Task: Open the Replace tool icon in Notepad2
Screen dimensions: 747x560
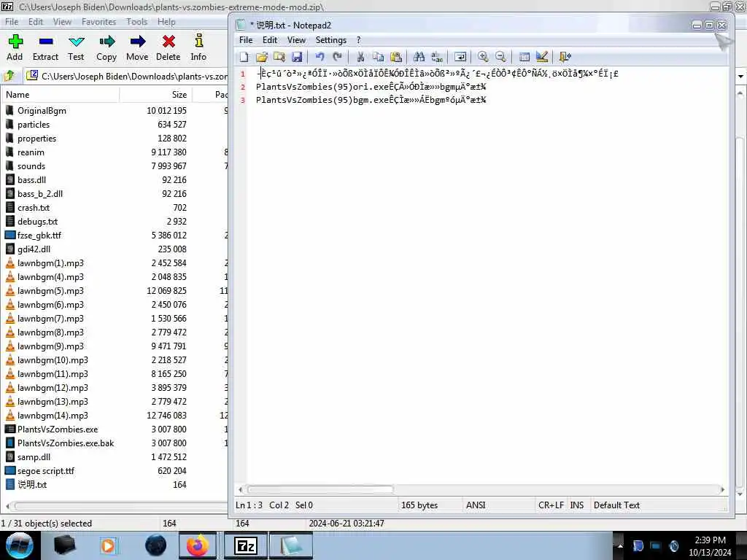Action: click(x=437, y=57)
